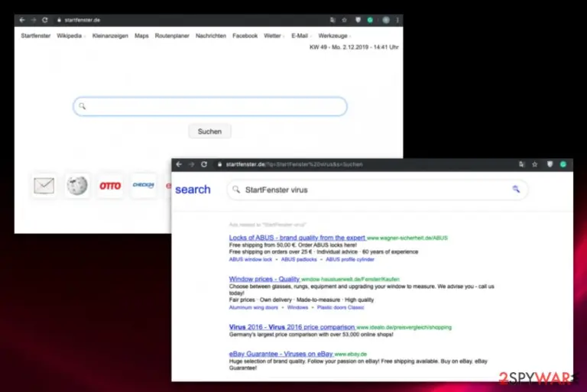Open the Wikipedia globe shortcut tile
The image size is (587, 392).
pos(77,186)
